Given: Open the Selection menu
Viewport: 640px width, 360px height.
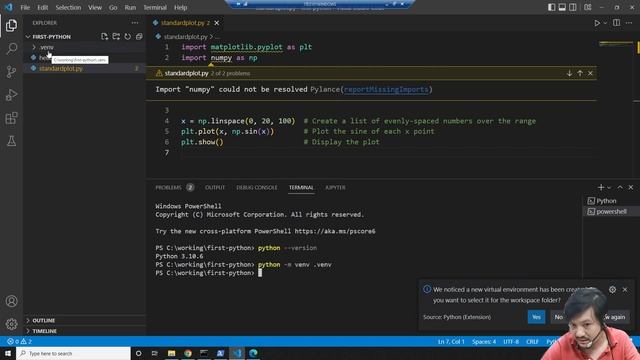Looking at the screenshot, I should pos(68,7).
